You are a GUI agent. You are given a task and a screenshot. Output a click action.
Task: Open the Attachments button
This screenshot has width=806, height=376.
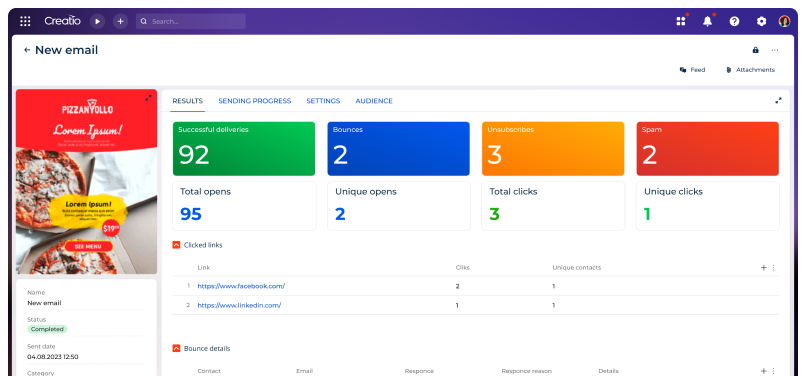[750, 70]
